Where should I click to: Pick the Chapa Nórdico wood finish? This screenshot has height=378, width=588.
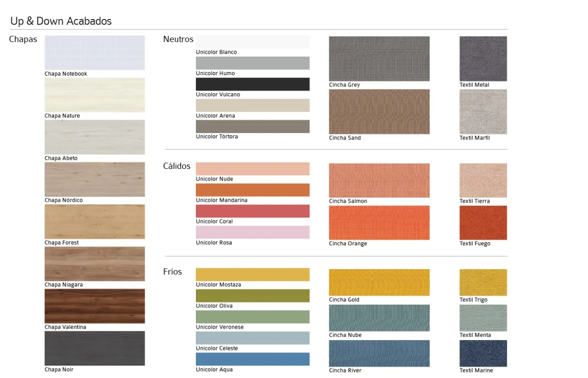tap(95, 179)
